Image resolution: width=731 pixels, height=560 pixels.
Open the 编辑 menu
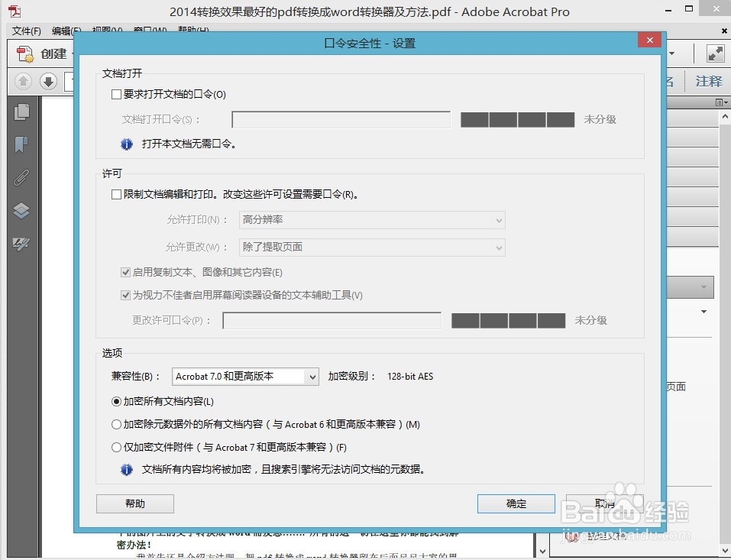tap(66, 31)
